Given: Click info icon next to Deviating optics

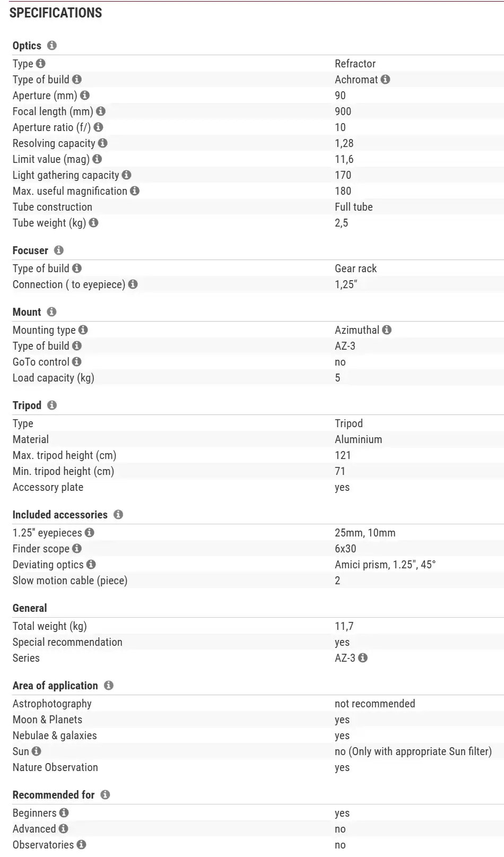Looking at the screenshot, I should coord(91,565).
